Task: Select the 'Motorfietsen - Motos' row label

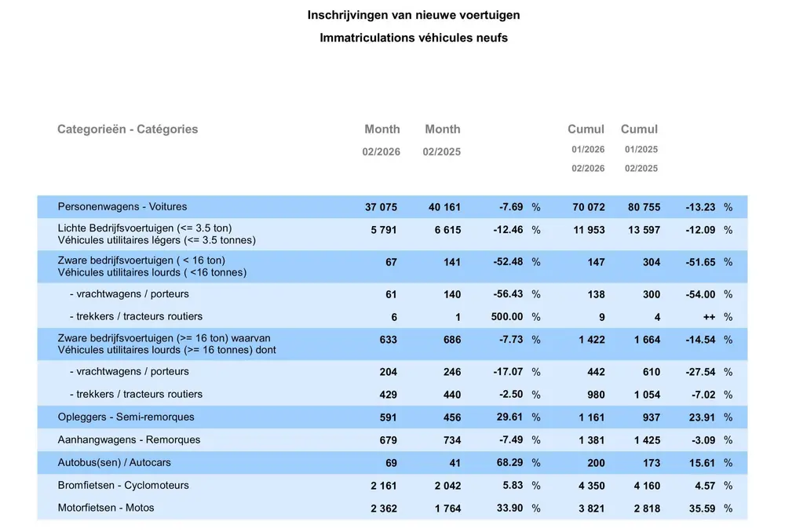Action: coord(106,508)
